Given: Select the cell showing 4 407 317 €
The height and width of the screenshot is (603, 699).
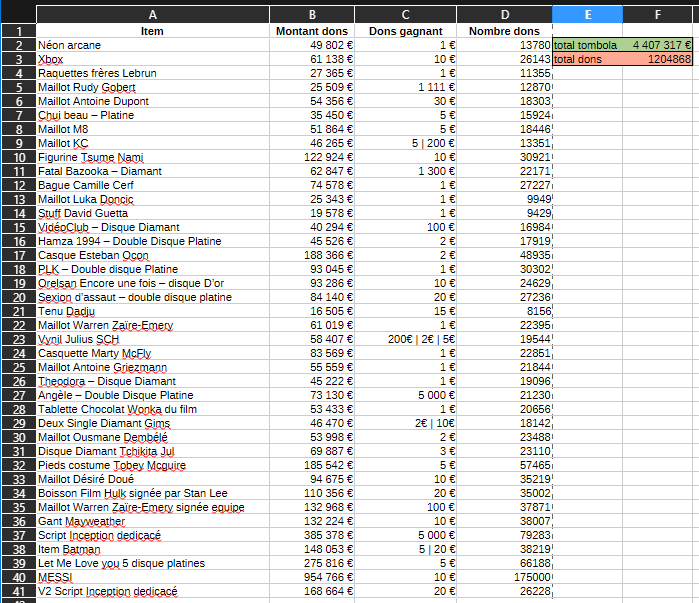Looking at the screenshot, I should click(x=658, y=45).
